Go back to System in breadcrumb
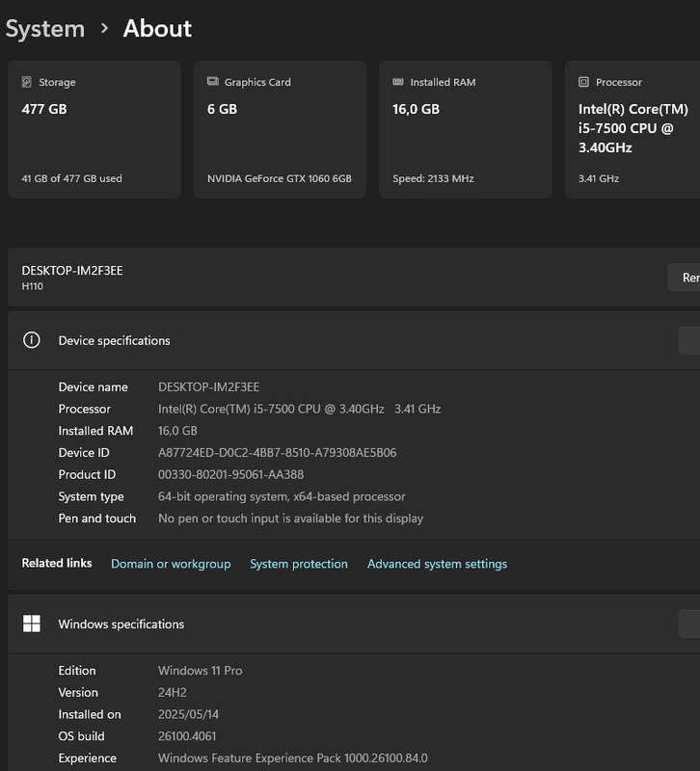 [44, 29]
